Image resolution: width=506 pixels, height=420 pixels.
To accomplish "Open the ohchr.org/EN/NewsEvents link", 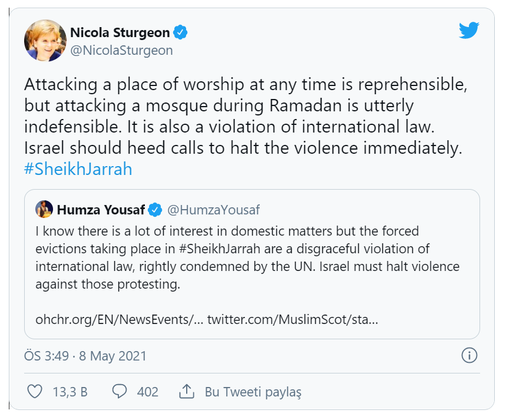I will coord(118,320).
